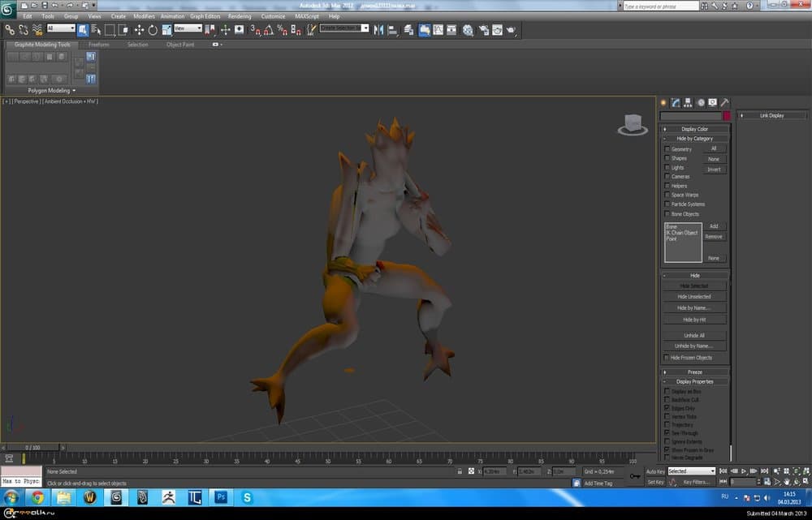Render the scene with the teapot icon
The height and width of the screenshot is (520, 812).
[511, 30]
